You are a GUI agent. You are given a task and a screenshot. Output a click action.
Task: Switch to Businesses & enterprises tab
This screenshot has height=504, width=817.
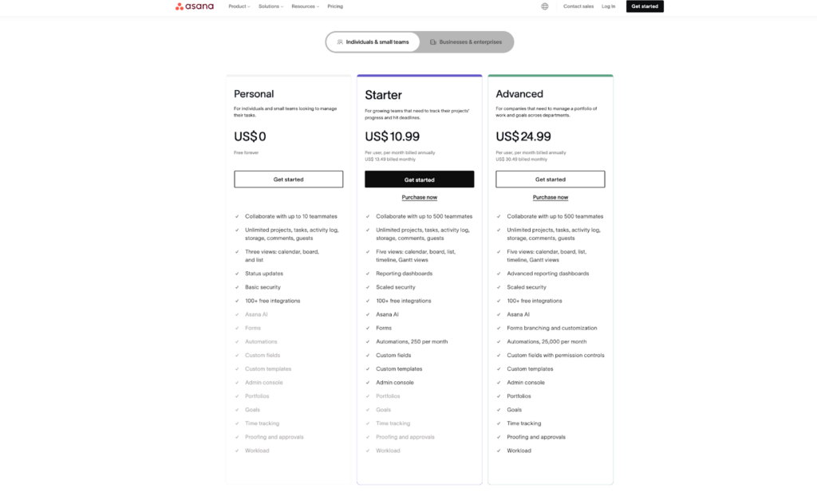[466, 41]
